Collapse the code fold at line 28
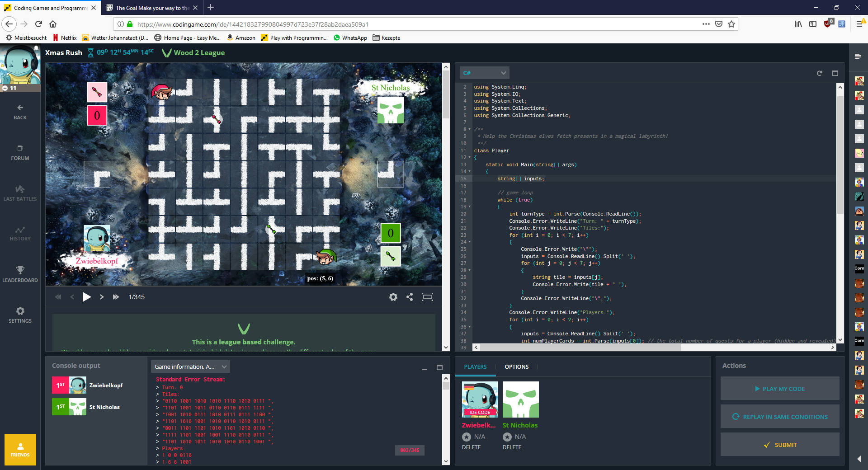 pyautogui.click(x=470, y=270)
